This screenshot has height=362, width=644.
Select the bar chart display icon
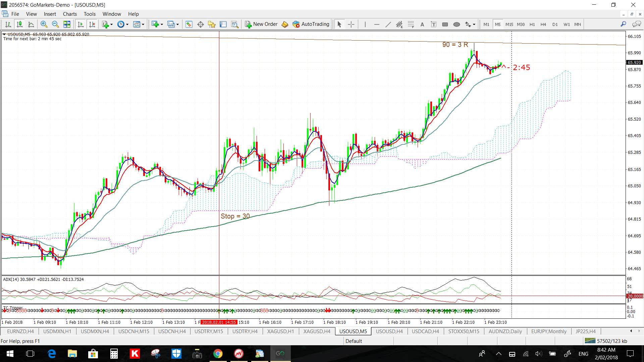point(8,24)
